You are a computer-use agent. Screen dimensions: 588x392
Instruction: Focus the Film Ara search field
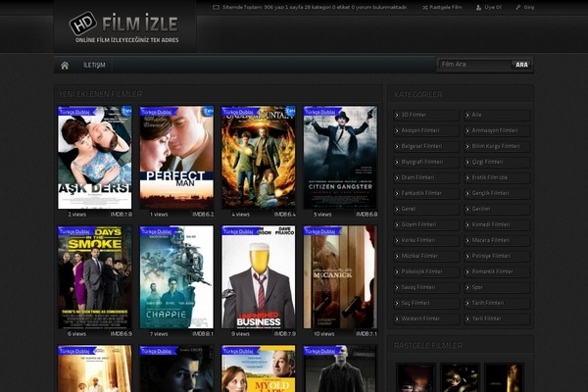[x=474, y=65]
